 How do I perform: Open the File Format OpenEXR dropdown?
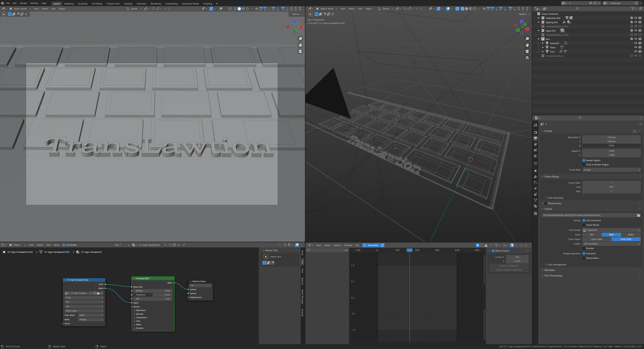[x=611, y=230]
